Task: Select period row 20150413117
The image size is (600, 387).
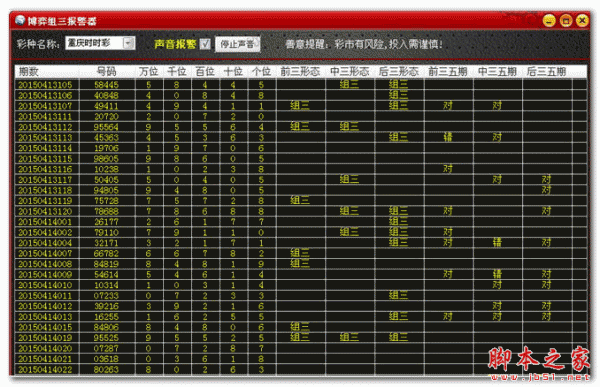Action: click(300, 180)
